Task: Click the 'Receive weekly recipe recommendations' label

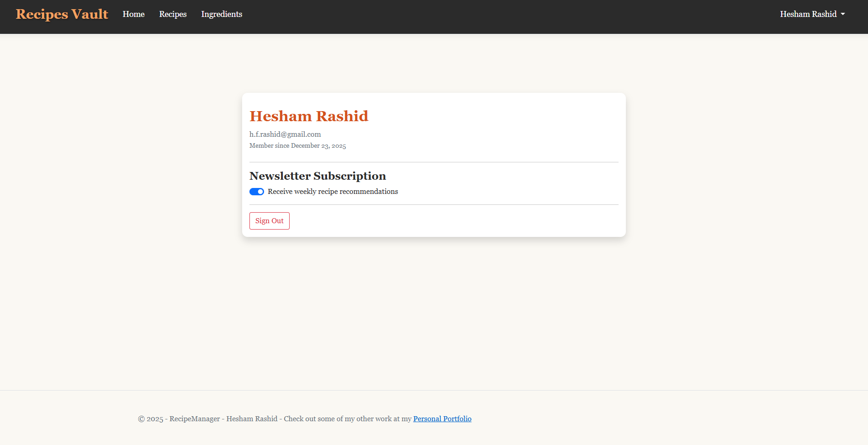Action: (x=333, y=192)
